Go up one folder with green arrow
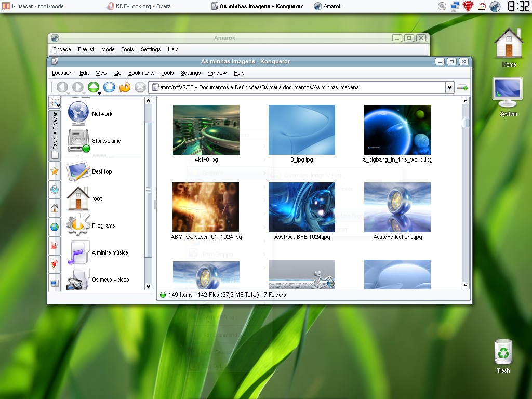This screenshot has width=532, height=399. pyautogui.click(x=94, y=87)
